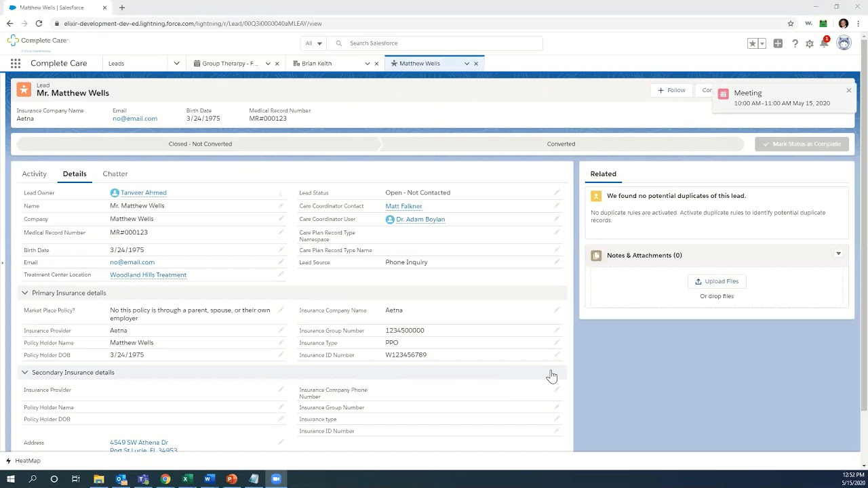Open Matthew Wells tab dropdown arrow

coord(467,64)
